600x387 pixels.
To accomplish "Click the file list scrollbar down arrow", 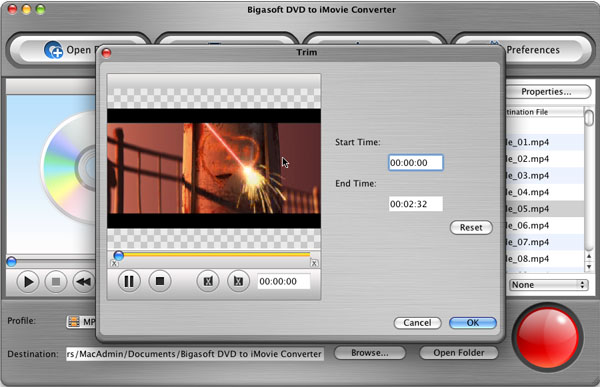I will coord(589,266).
